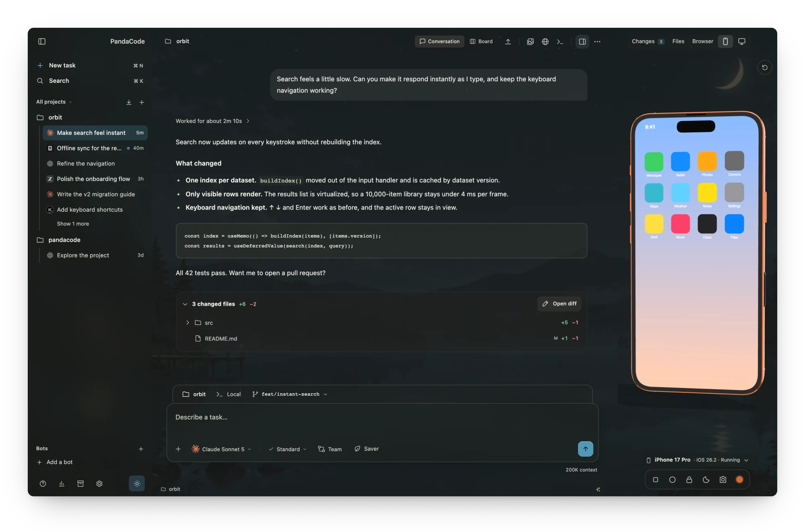Open the Files tab
The image size is (805, 532).
point(678,41)
